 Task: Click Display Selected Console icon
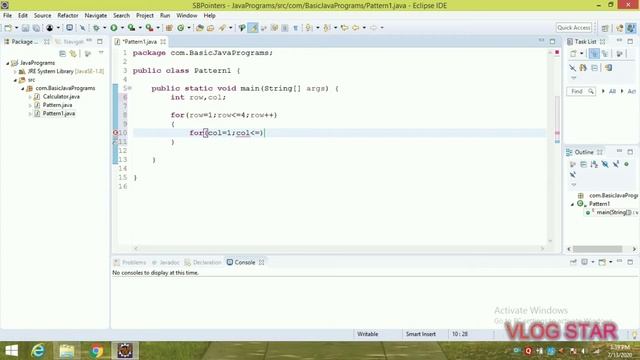coord(584,262)
